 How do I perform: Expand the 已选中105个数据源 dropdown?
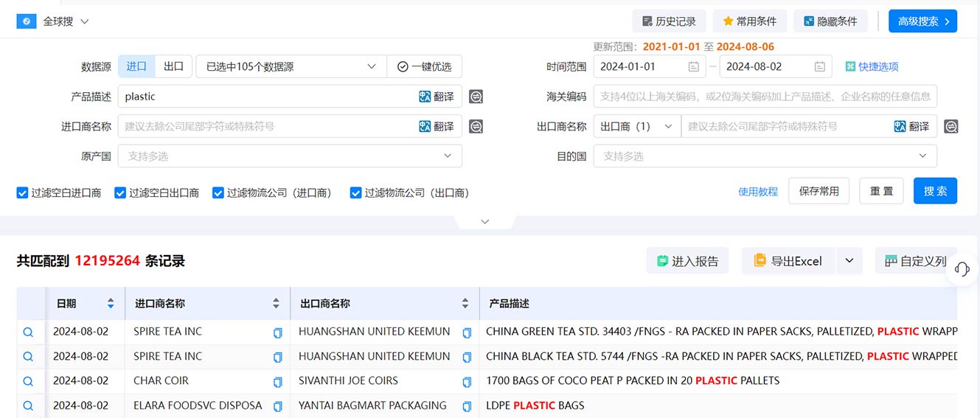coord(291,66)
